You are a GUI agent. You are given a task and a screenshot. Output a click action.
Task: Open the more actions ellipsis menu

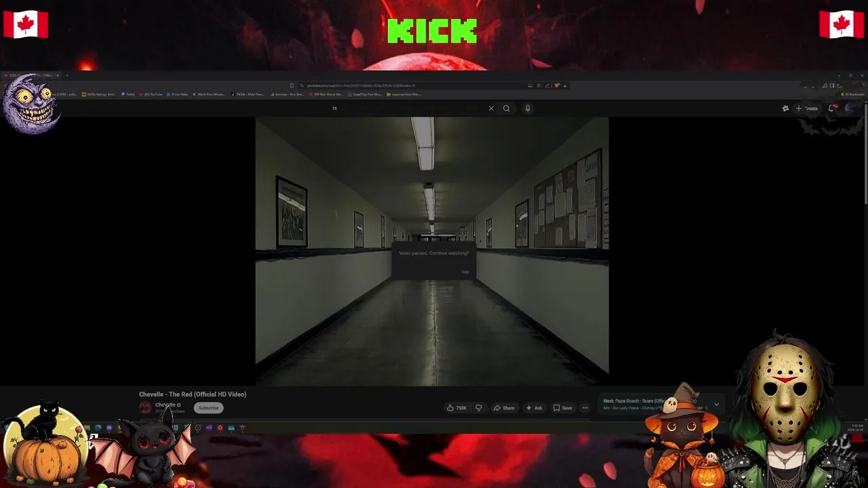(x=585, y=408)
